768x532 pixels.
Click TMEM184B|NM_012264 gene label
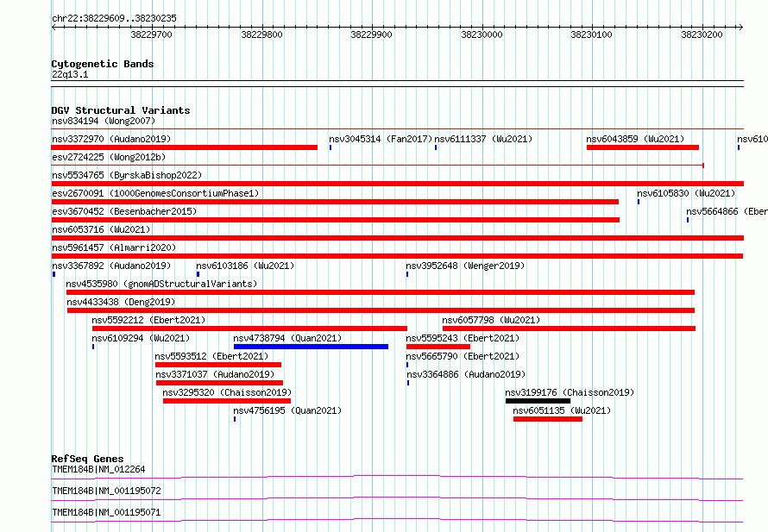click(98, 469)
